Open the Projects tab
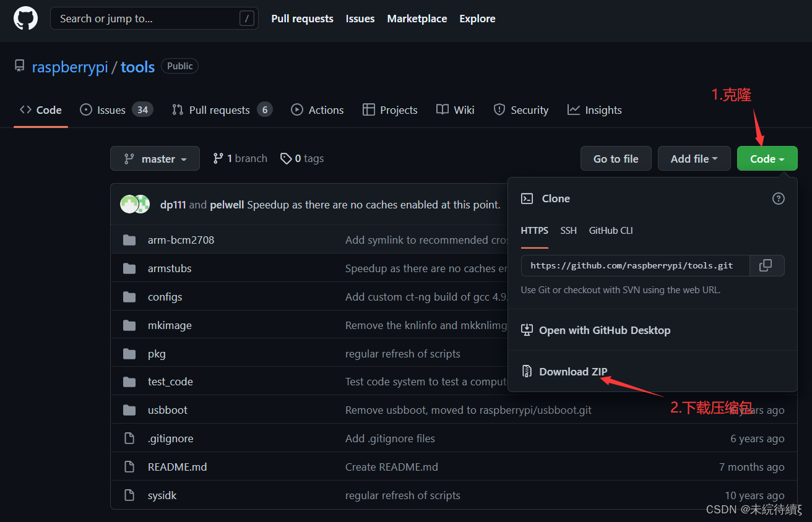The width and height of the screenshot is (812, 522). (x=391, y=110)
